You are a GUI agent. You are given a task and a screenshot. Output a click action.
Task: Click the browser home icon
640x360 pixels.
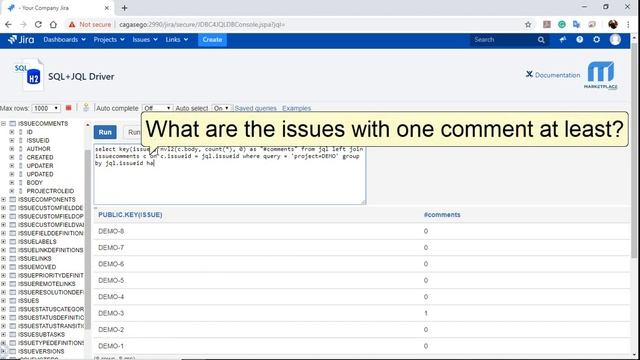tap(53, 24)
